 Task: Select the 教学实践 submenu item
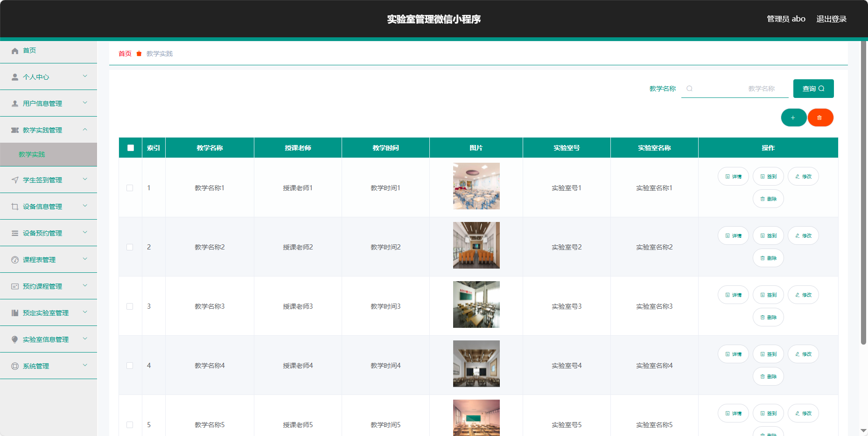(x=49, y=154)
